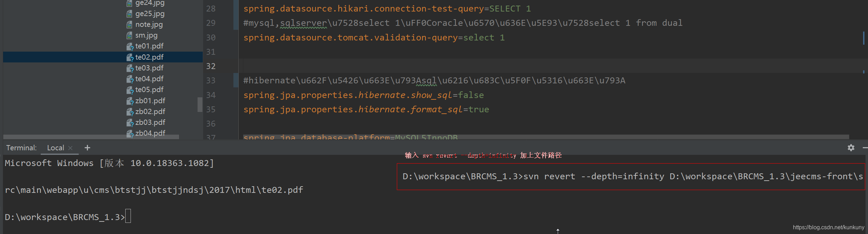
Task: Select te01.pdf file name
Action: (x=149, y=46)
